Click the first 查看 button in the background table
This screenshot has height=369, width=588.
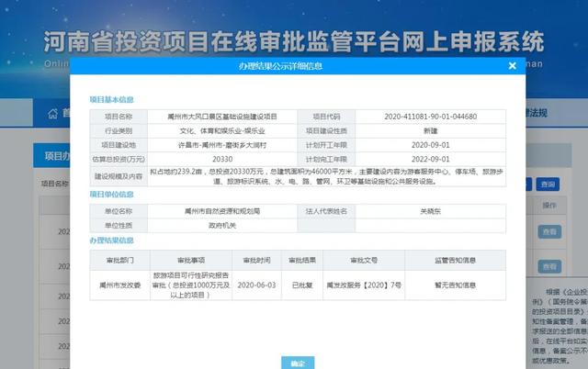(x=549, y=231)
